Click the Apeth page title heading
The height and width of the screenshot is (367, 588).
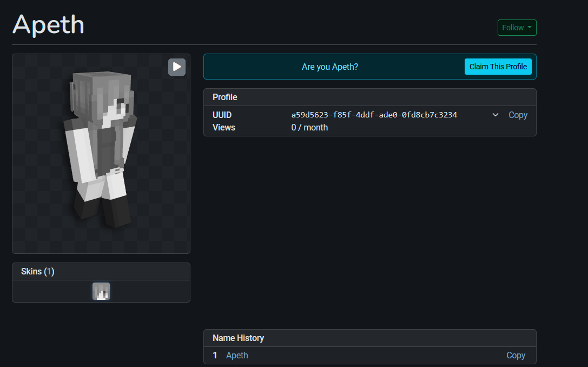coord(49,25)
